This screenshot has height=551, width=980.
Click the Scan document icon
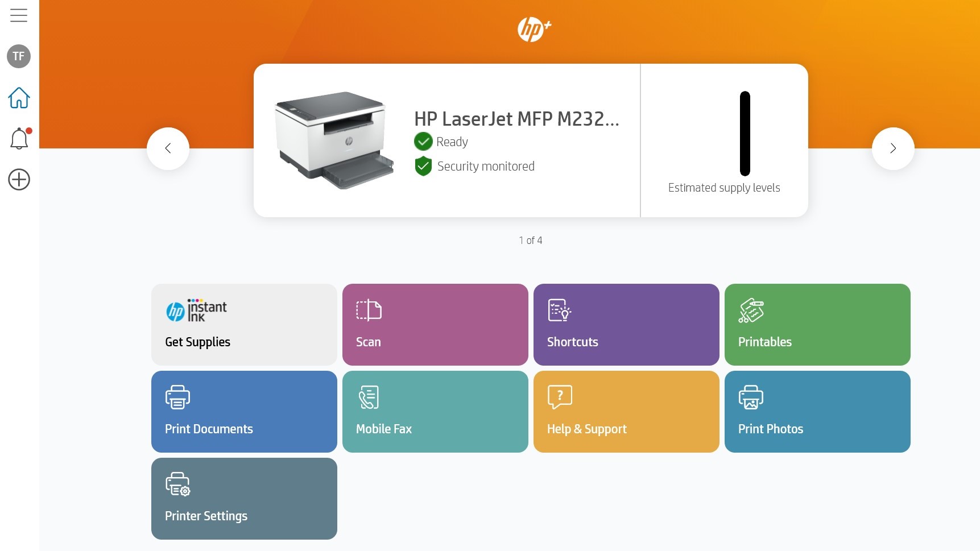click(369, 310)
